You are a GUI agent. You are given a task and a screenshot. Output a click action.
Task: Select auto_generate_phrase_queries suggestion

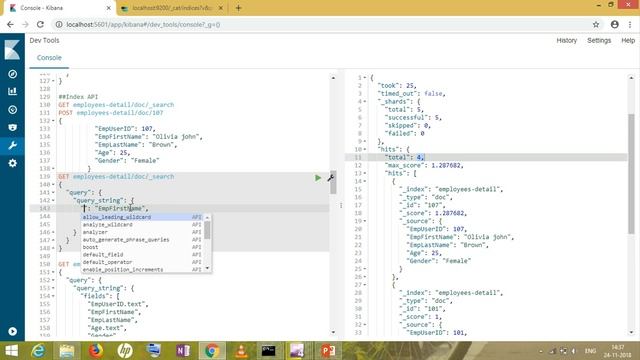pyautogui.click(x=142, y=240)
